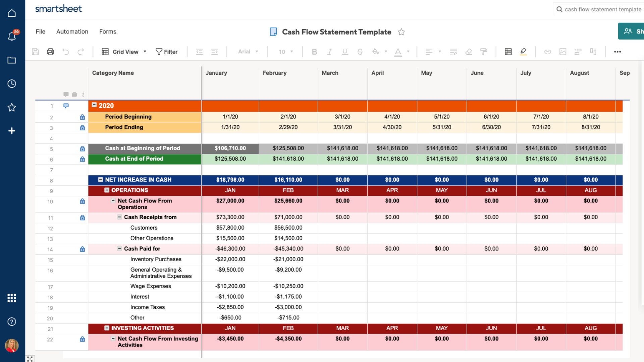This screenshot has width=644, height=362.
Task: Click the print icon in toolbar
Action: (50, 52)
